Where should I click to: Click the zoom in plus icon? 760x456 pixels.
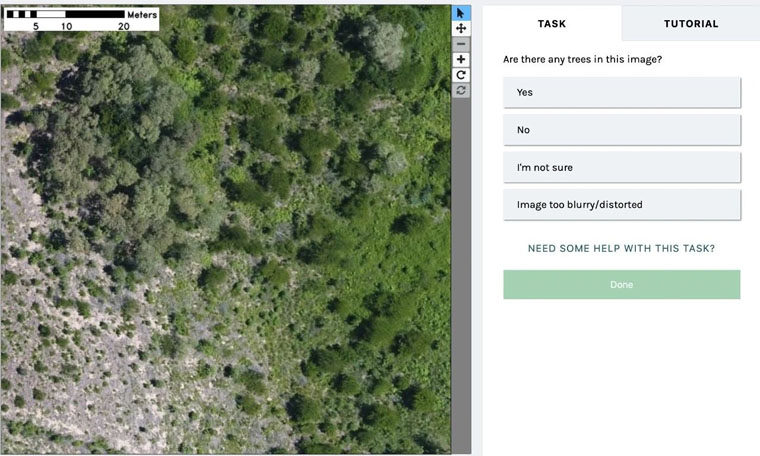(461, 60)
